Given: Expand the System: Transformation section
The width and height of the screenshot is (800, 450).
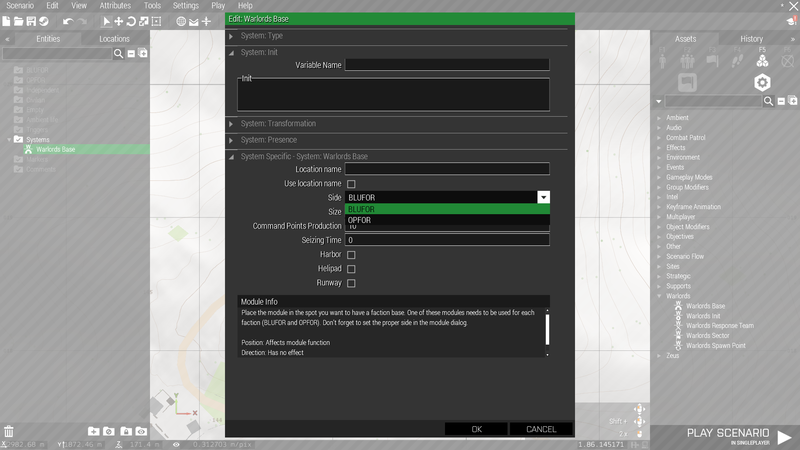Looking at the screenshot, I should [x=278, y=124].
